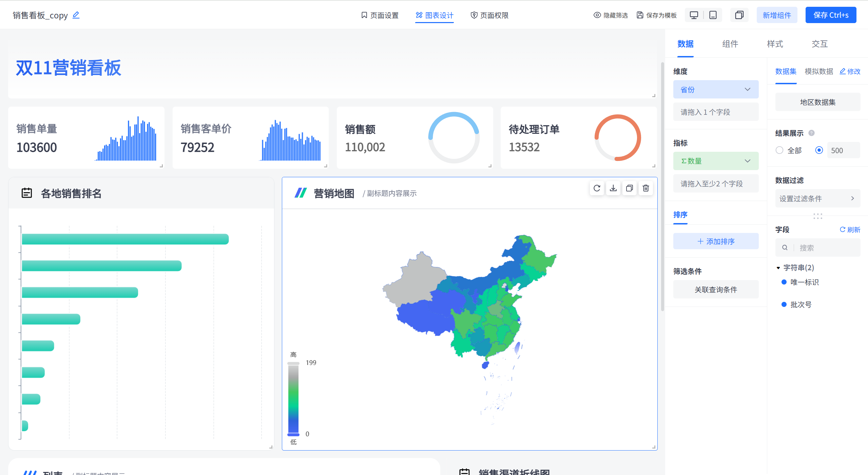Open the 页面权限 tab
This screenshot has height=475, width=868.
click(x=490, y=15)
